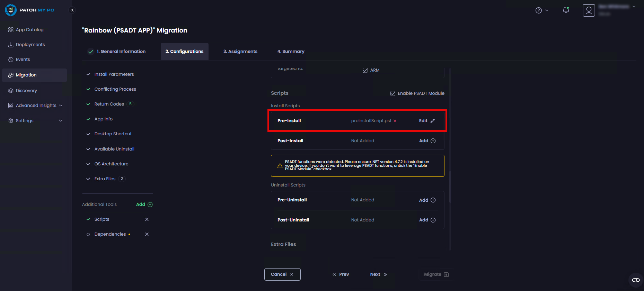Click the user profile avatar icon
Viewport: 644px width, 291px height.
click(589, 10)
